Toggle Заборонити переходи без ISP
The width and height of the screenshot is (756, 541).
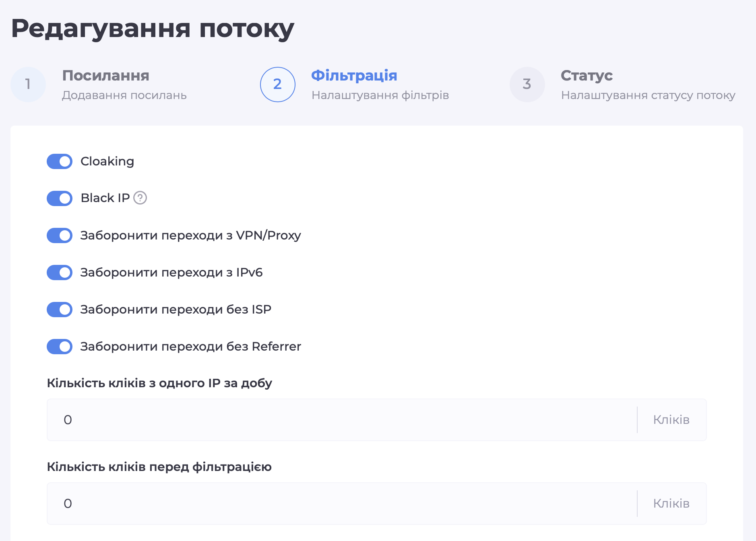click(x=60, y=310)
